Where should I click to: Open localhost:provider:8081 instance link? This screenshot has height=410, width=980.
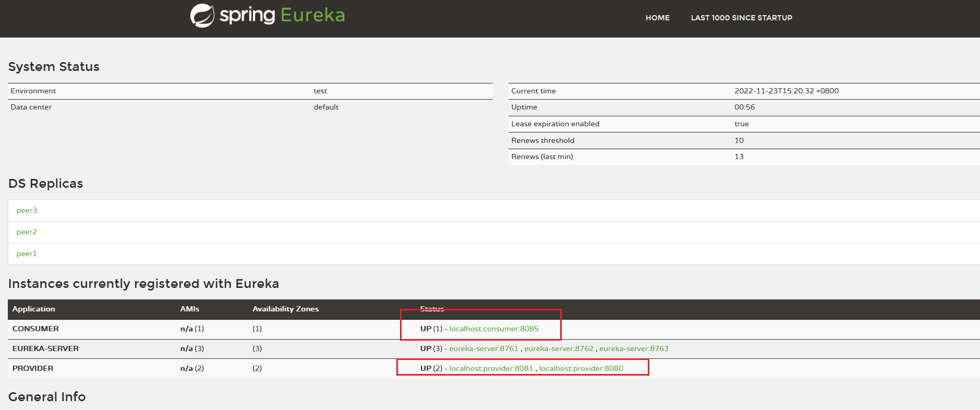click(x=491, y=368)
